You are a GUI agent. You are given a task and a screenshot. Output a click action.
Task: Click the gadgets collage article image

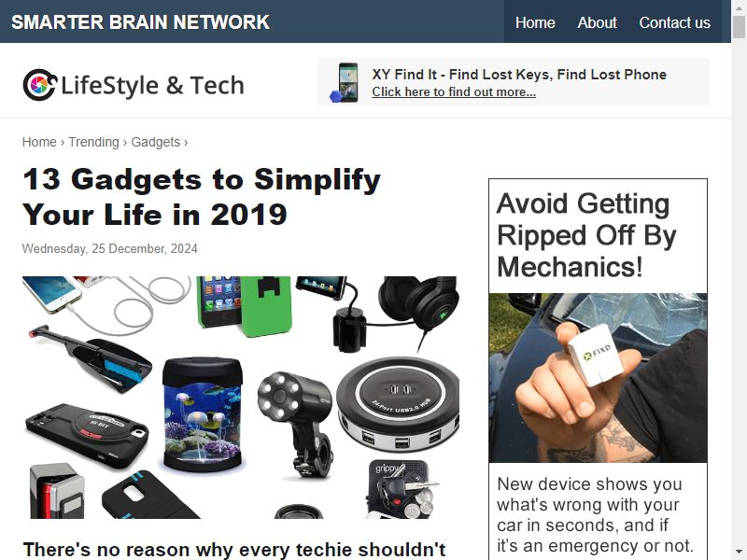[241, 398]
